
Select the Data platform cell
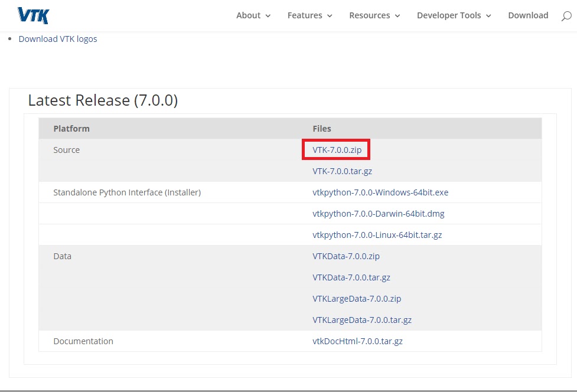(x=62, y=256)
